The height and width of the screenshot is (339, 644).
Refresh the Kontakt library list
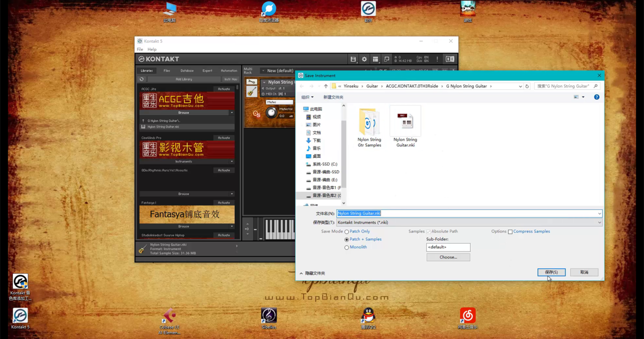pos(142,79)
